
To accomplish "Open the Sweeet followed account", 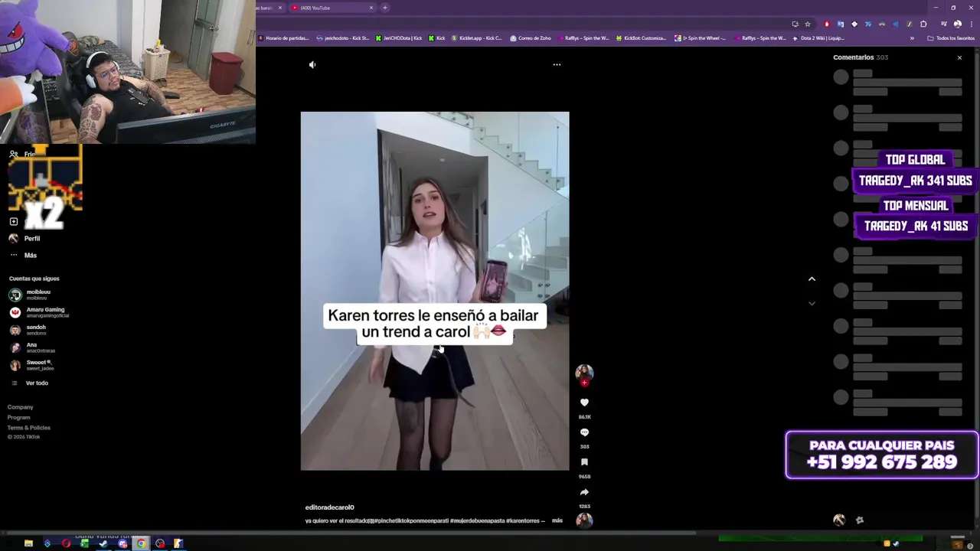I will [31, 365].
